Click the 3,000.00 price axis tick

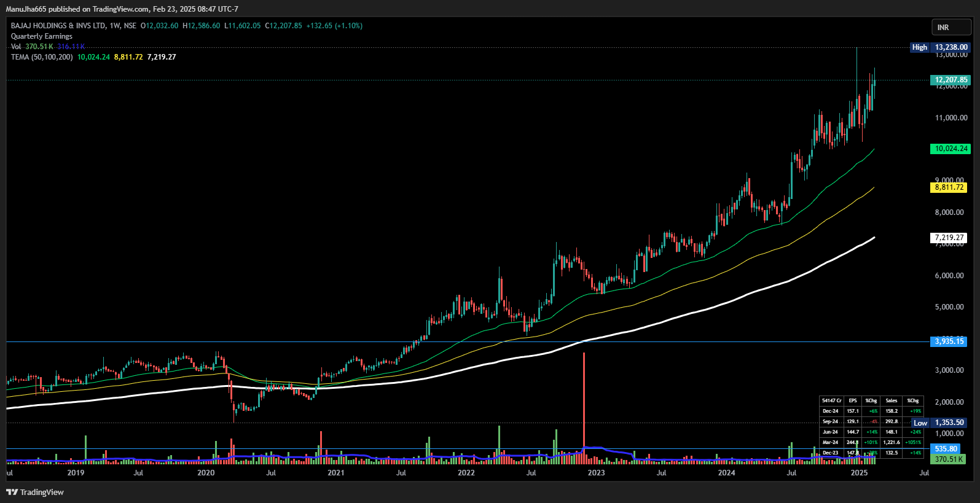tap(949, 370)
